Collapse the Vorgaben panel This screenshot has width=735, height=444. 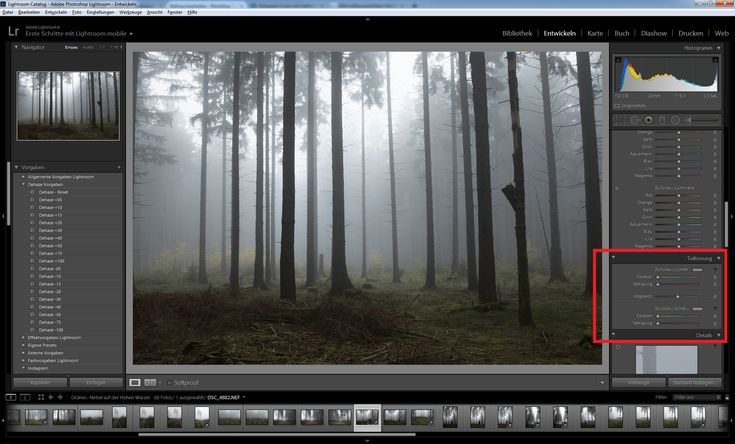pyautogui.click(x=16, y=167)
